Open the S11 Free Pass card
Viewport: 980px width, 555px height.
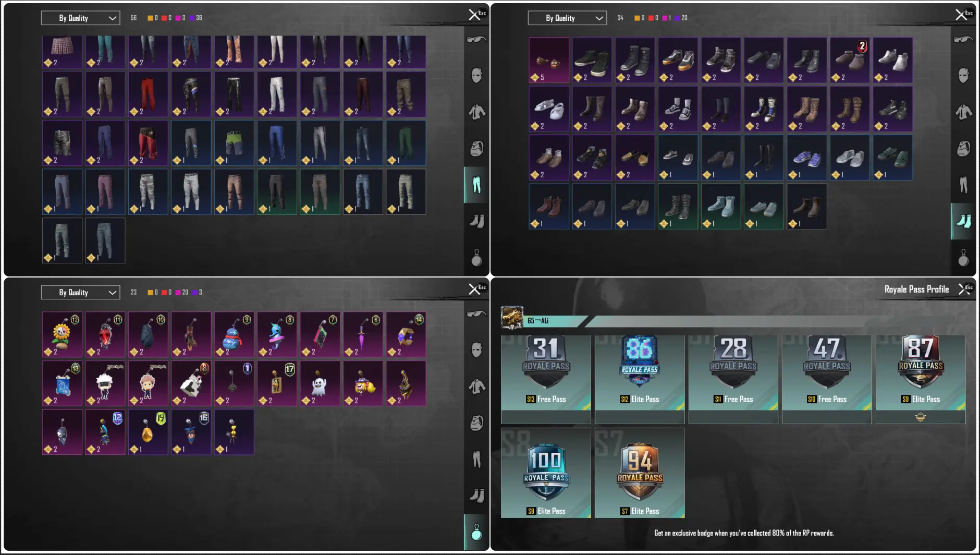point(733,379)
